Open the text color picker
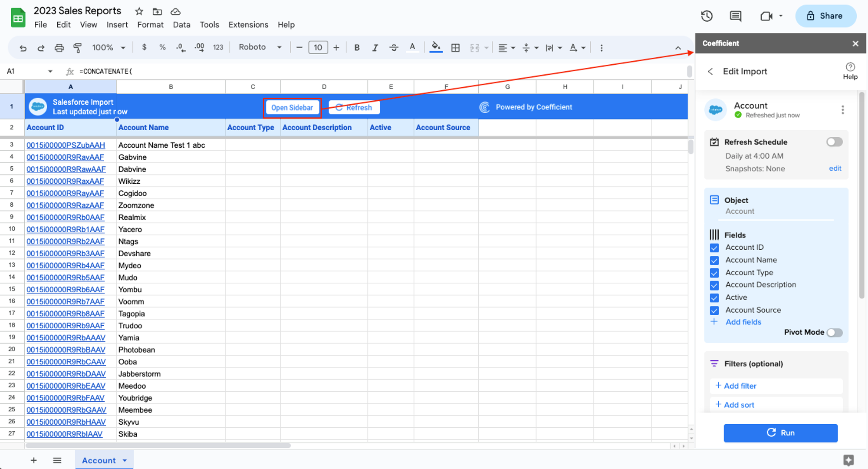This screenshot has height=469, width=868. point(412,47)
